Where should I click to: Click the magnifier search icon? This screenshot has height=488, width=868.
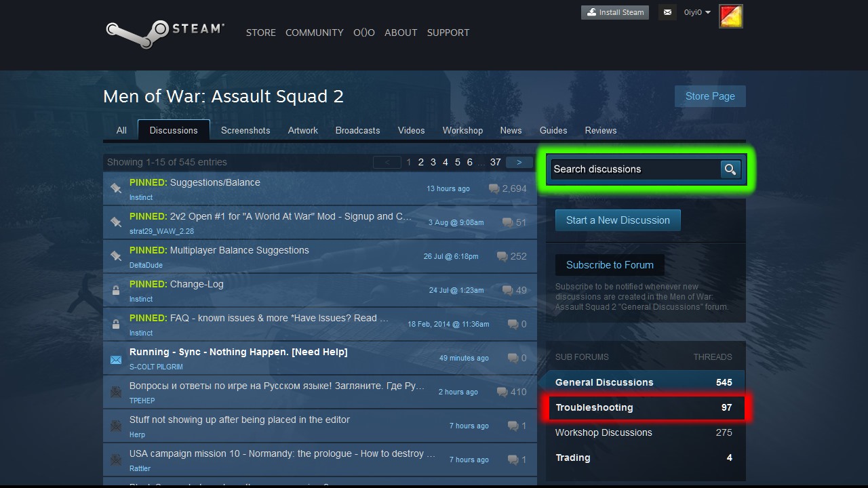(x=730, y=169)
